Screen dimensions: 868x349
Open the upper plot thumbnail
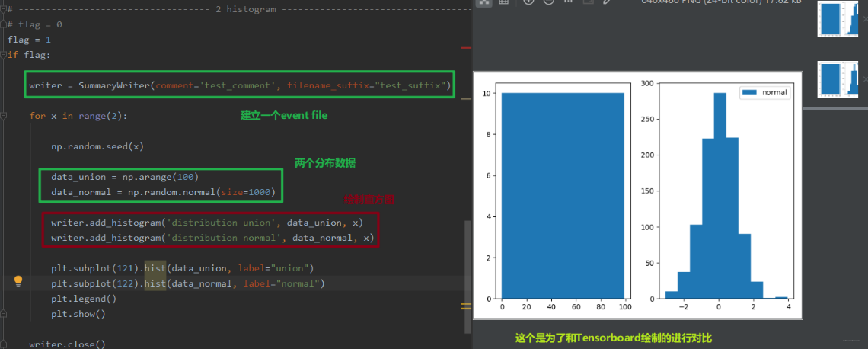[x=838, y=18]
